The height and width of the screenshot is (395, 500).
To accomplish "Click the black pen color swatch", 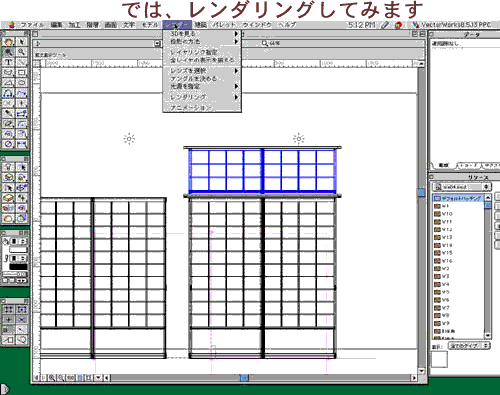I will (18, 267).
